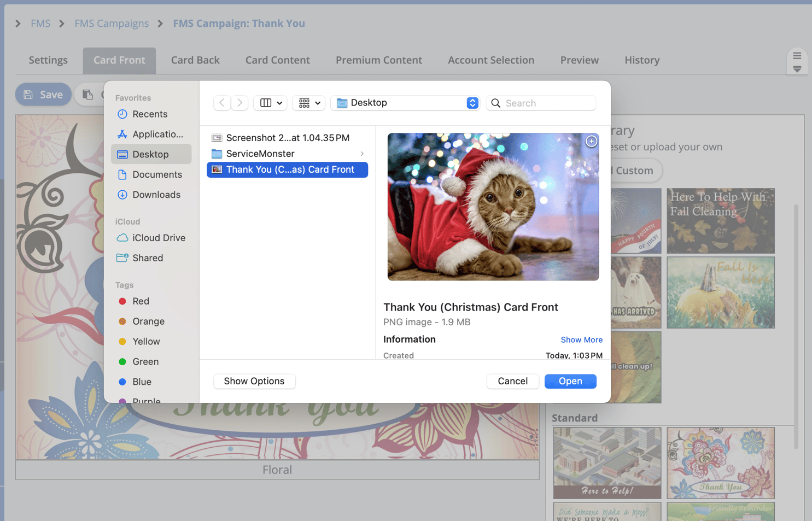Open Documents folder in sidebar
Screen dimensions: 812x521
[x=150, y=174]
